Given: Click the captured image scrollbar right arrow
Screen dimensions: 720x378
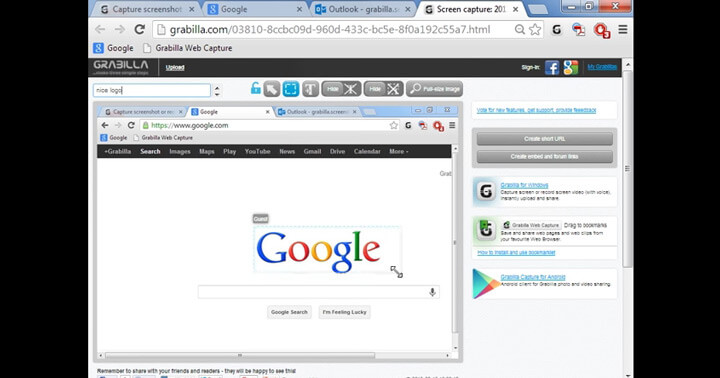Looking at the screenshot, I should pos(447,355).
